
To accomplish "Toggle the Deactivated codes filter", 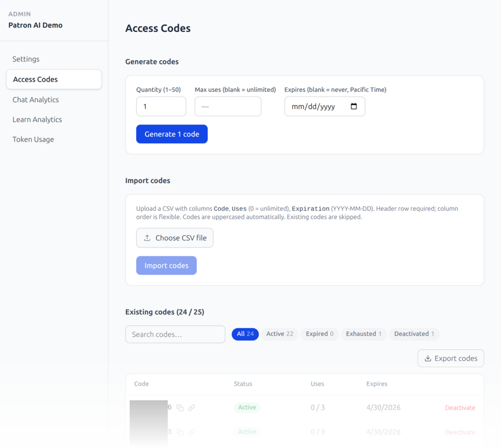I will (x=414, y=334).
